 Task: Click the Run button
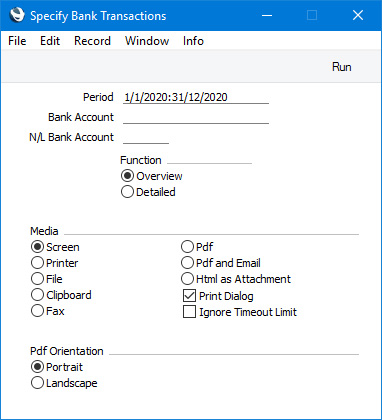[342, 67]
